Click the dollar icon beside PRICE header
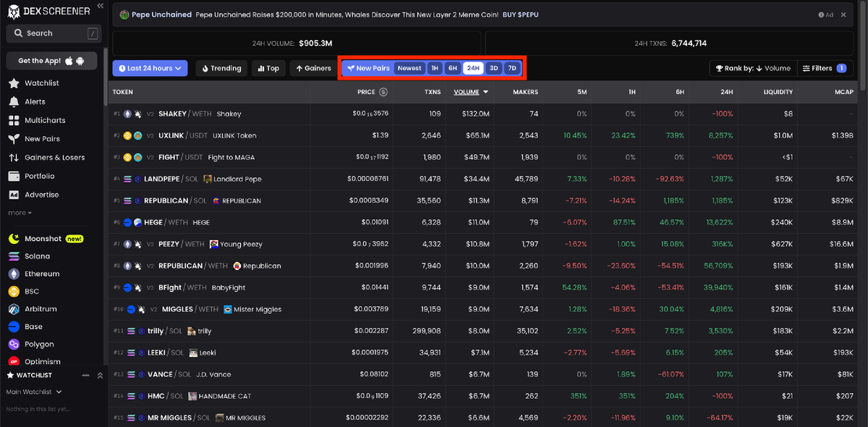Image resolution: width=868 pixels, height=427 pixels. tap(383, 92)
